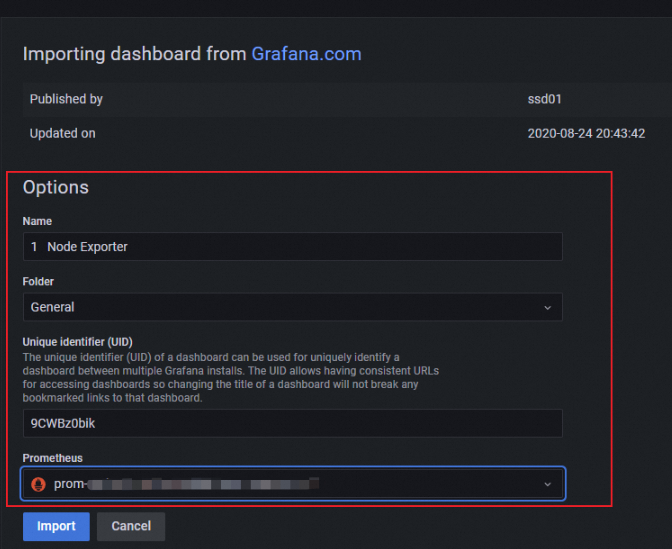Cancel the dashboard import
Screen dimensions: 672x549
(131, 526)
